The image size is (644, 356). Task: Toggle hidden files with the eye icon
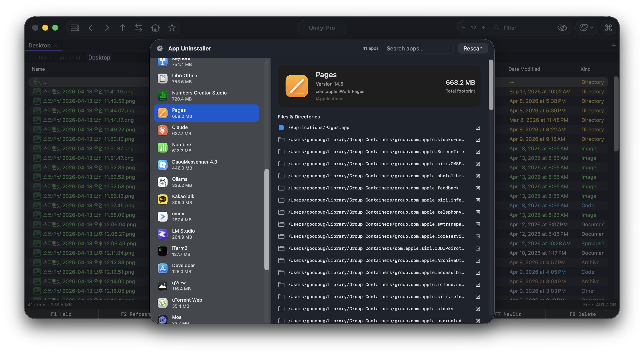tap(562, 28)
